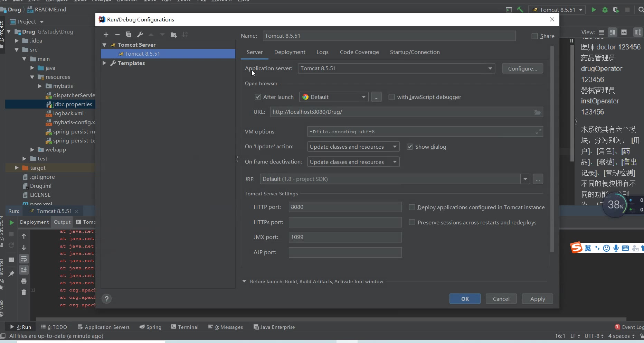Clear all console output trash icon
Image resolution: width=644 pixels, height=343 pixels.
(x=24, y=293)
